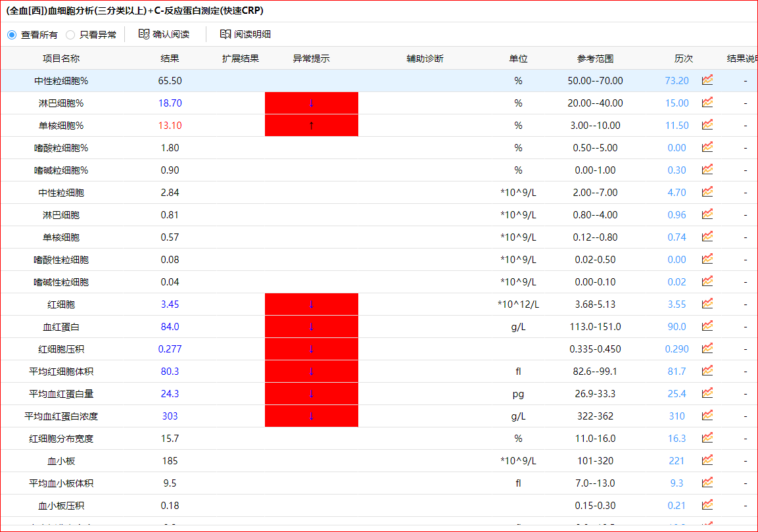The image size is (758, 532).
Task: Open trend chart icon for 平均血小板体积
Action: point(707,483)
